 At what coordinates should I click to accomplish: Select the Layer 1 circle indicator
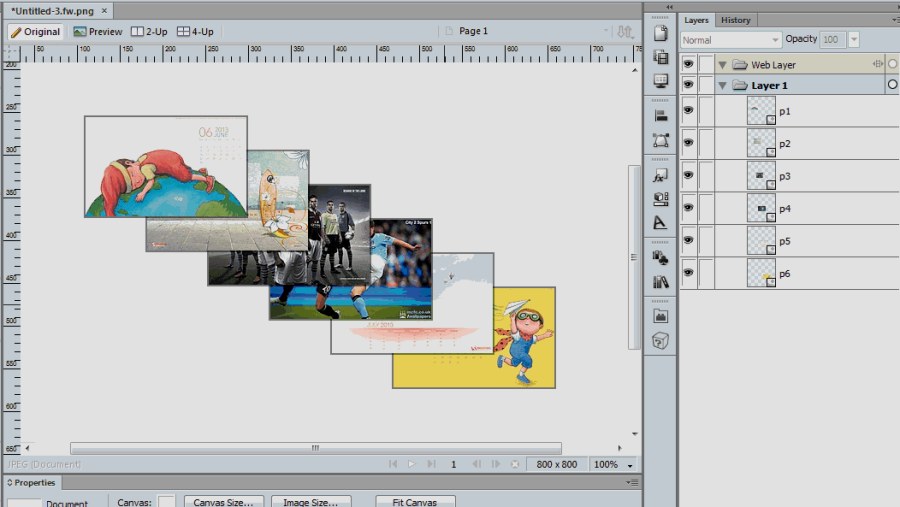click(893, 85)
